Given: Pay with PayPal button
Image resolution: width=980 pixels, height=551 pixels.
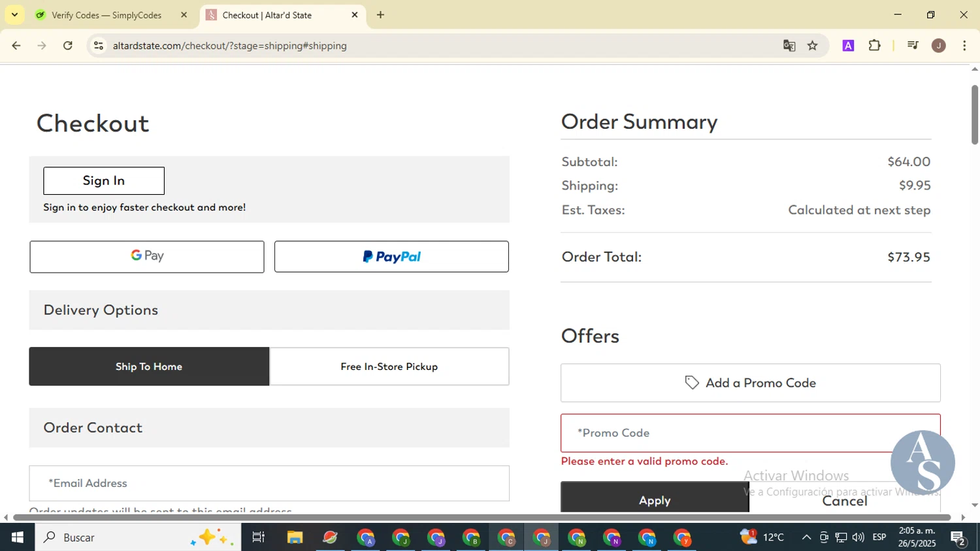Looking at the screenshot, I should click(391, 257).
